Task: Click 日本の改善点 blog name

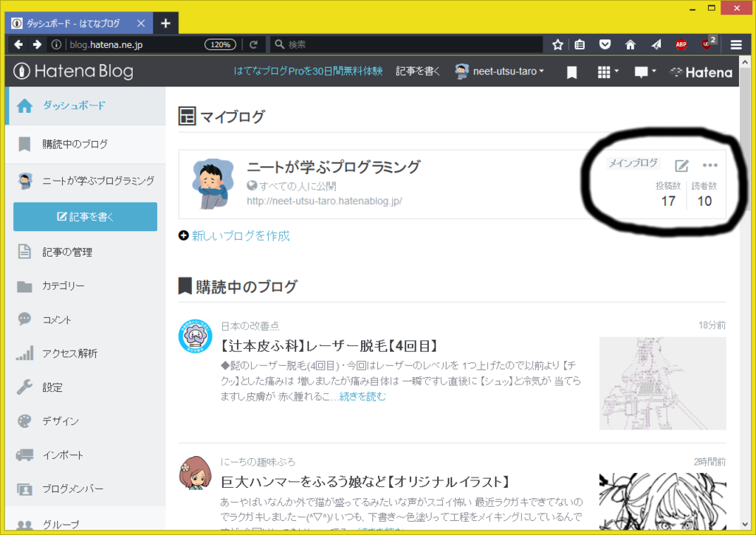Action: (x=250, y=326)
